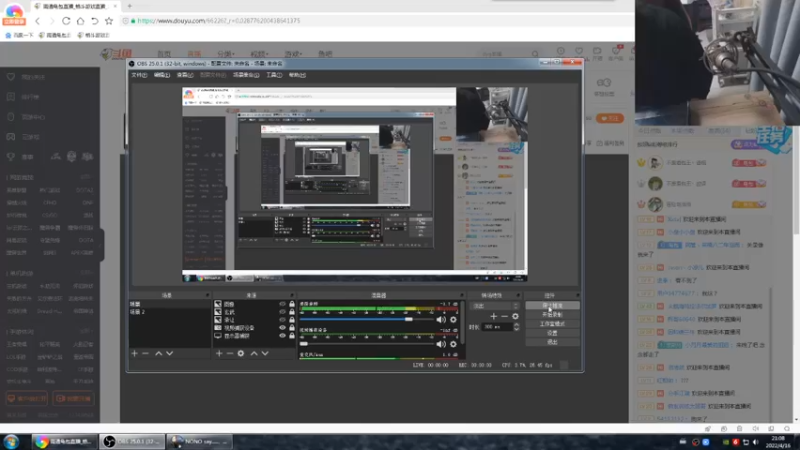The image size is (800, 450).
Task: Toggle visibility eye of the first source row
Action: point(282,304)
